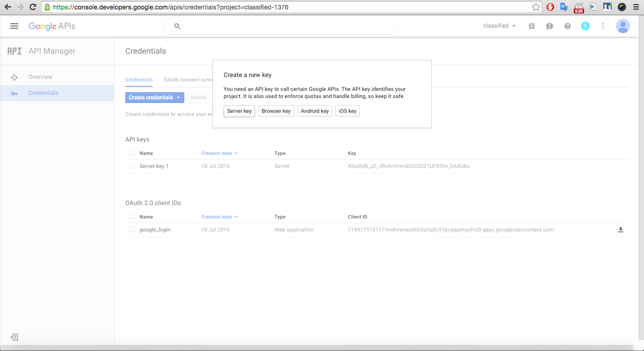
Task: Open the user account avatar
Action: point(623,26)
